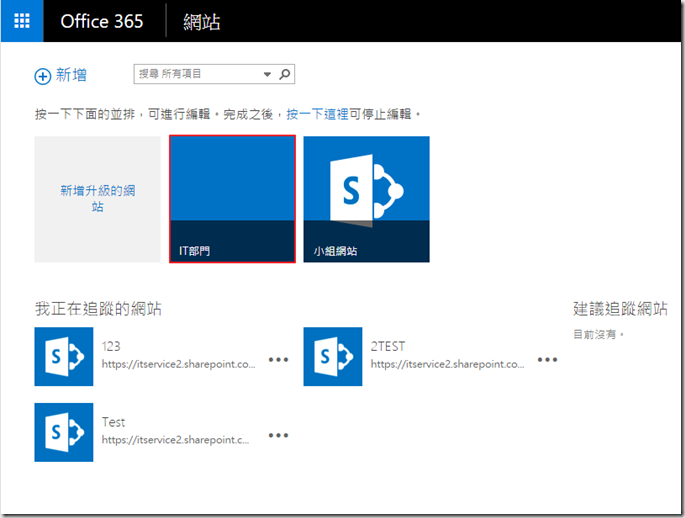The width and height of the screenshot is (685, 518).
Task: Open the 123 site title link
Action: coord(111,346)
